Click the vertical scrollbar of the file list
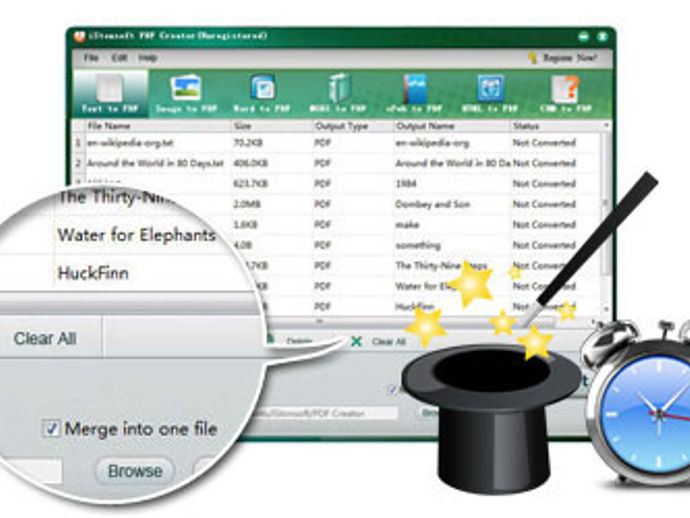 606,202
